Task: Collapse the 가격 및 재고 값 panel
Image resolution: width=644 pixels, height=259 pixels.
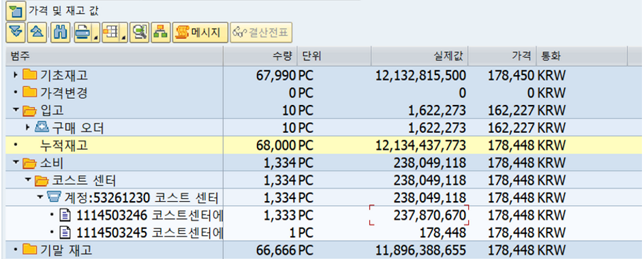Action: pos(16,10)
